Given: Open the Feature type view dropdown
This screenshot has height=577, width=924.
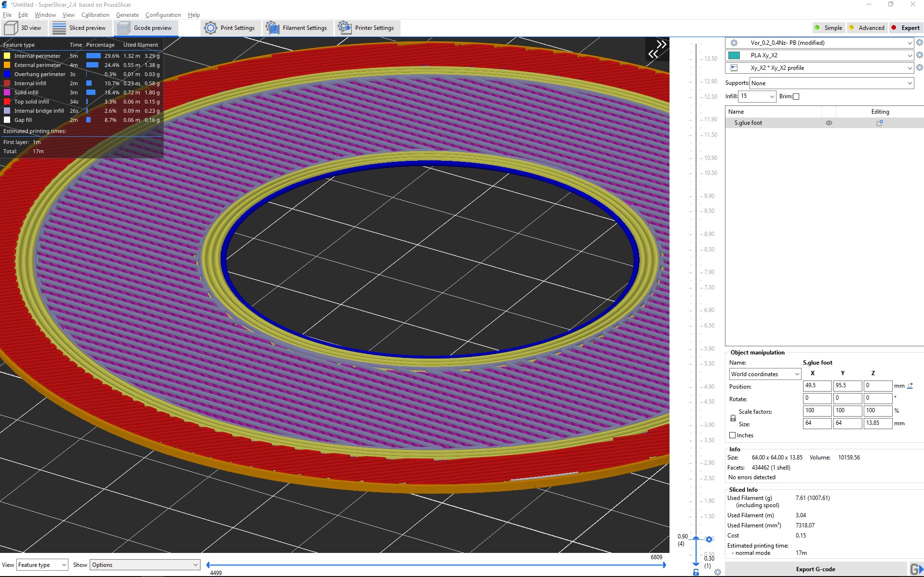Looking at the screenshot, I should coord(42,565).
